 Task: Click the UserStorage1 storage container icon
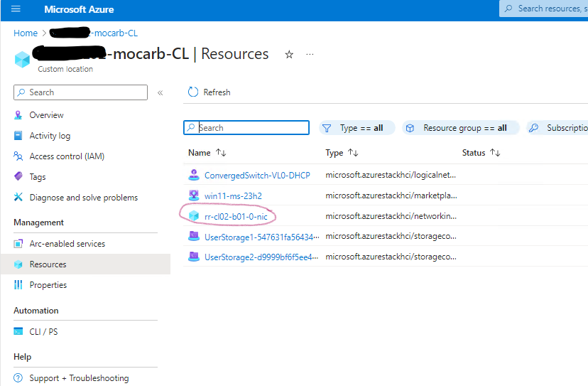[193, 236]
